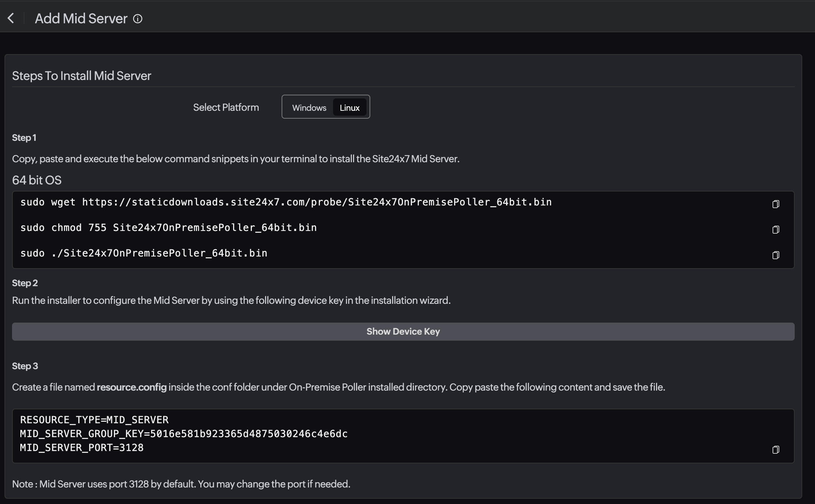Reveal the device key with Show Device Key

403,332
